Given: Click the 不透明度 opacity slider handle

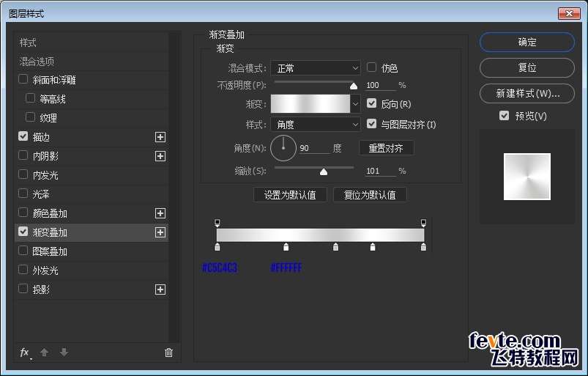Looking at the screenshot, I should pos(353,86).
